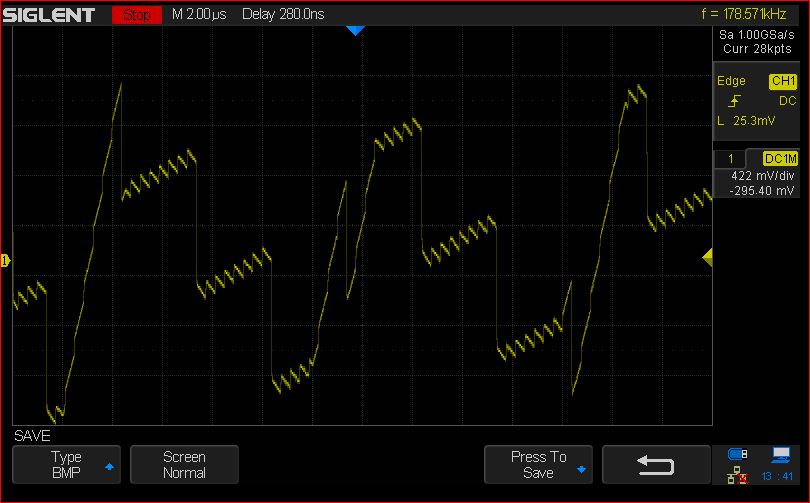
Task: Select the channel 1 number box
Action: (730, 159)
